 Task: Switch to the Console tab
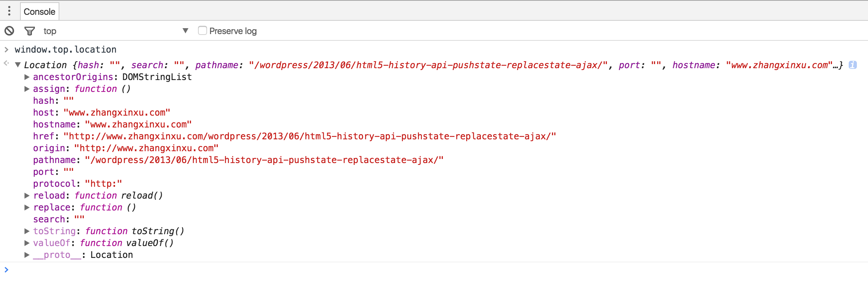[39, 11]
